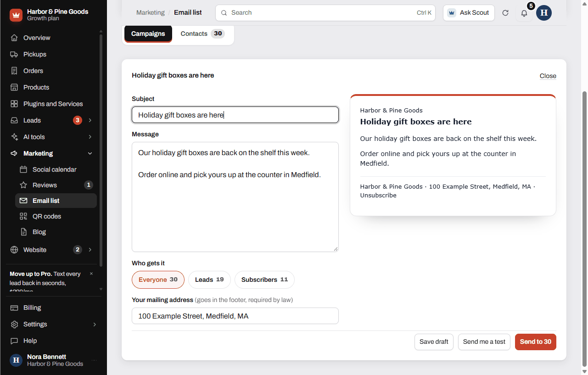588x375 pixels.
Task: Select the Leads 19 audience
Action: (209, 280)
